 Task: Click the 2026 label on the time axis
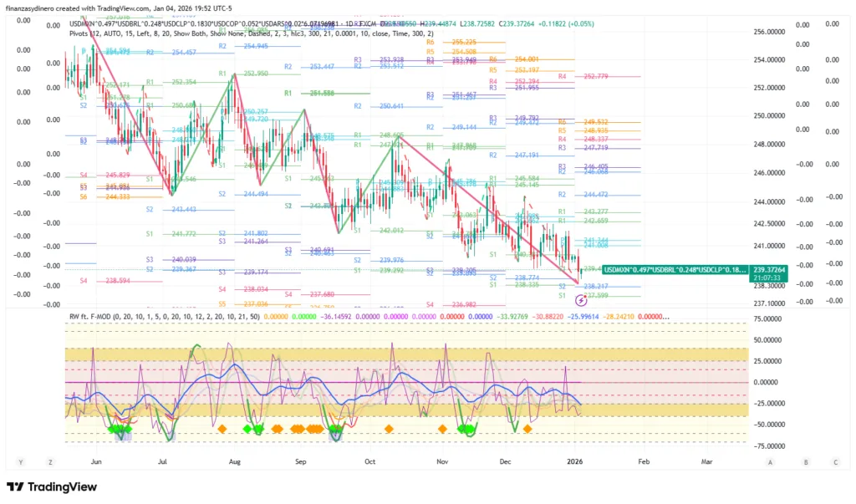(573, 461)
